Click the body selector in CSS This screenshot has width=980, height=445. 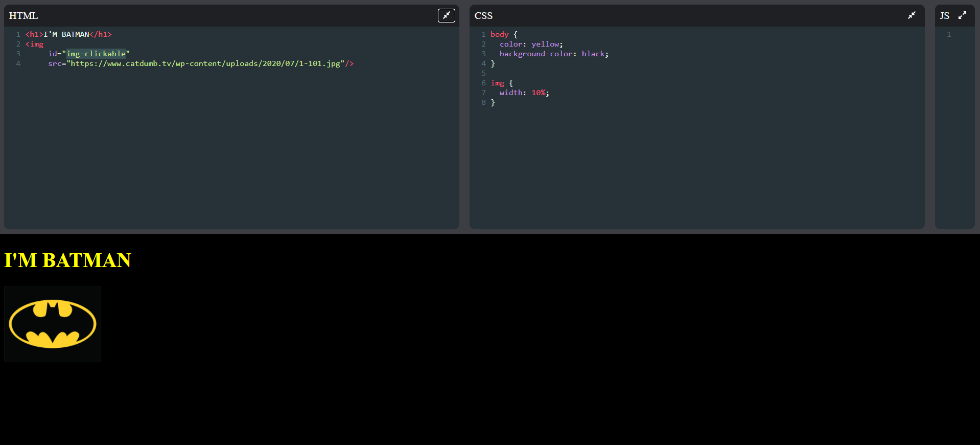click(x=499, y=34)
